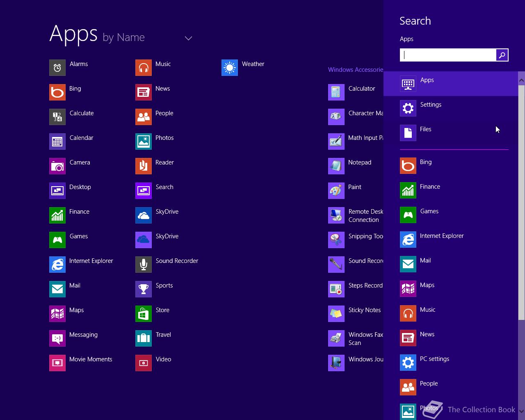Choose News in Search pane list
This screenshot has width=525, height=420.
451,338
